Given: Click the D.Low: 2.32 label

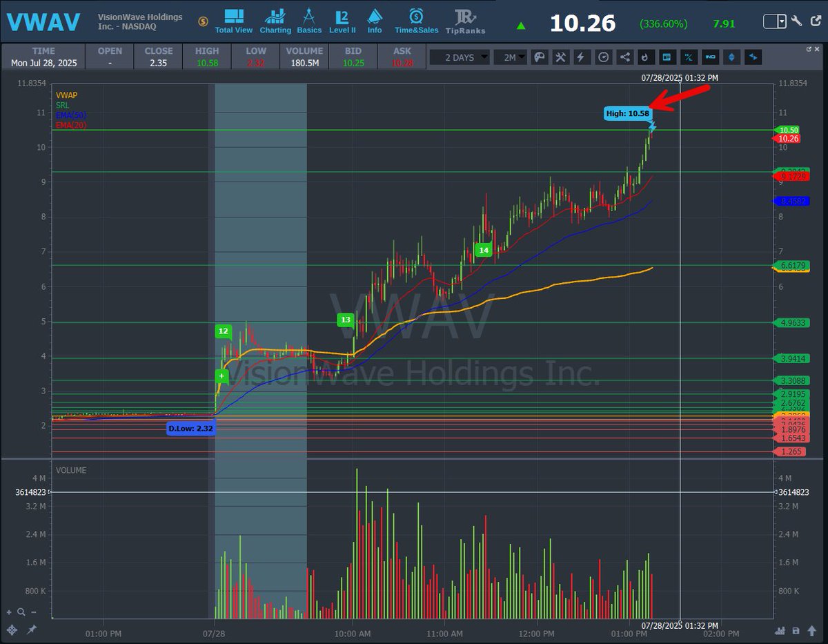Looking at the screenshot, I should [x=190, y=429].
